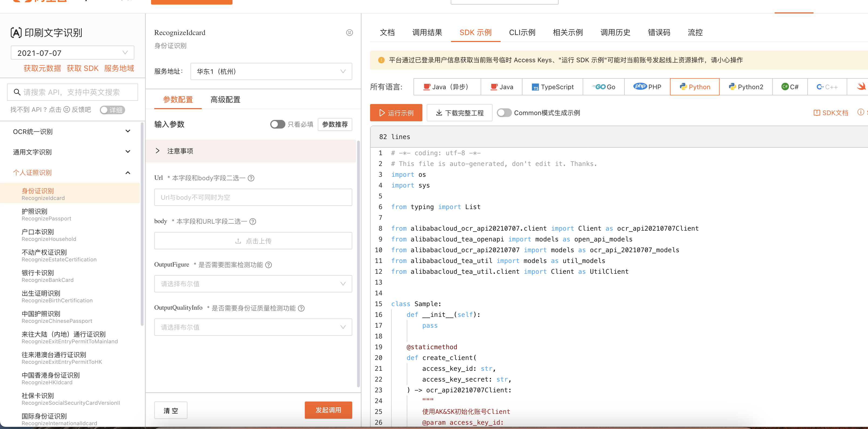
Task: Select 护照识别 RecognizePassport in the API list
Action: click(x=70, y=214)
